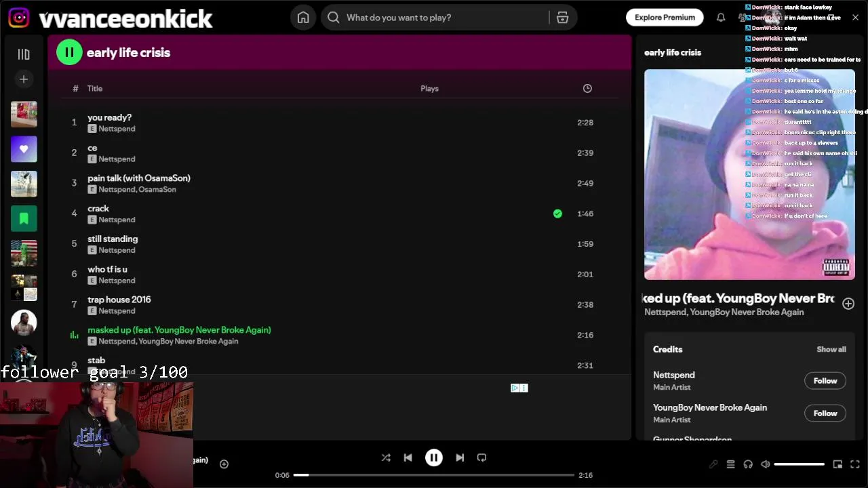The image size is (868, 488).
Task: Select track trap house 2016
Action: pos(119,300)
